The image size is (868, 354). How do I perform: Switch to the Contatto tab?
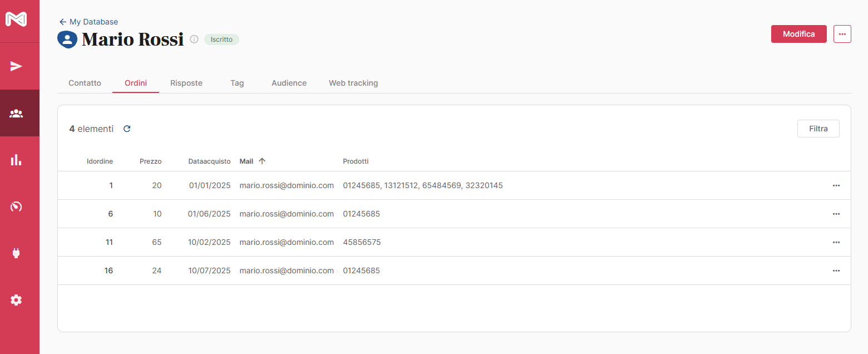pyautogui.click(x=85, y=83)
